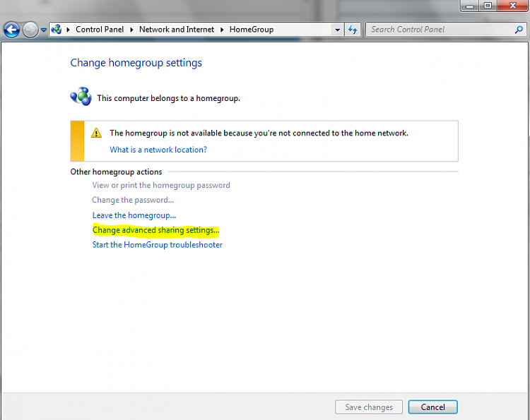The image size is (530, 420).
Task: Open 'What is a network location?' link
Action: [158, 150]
